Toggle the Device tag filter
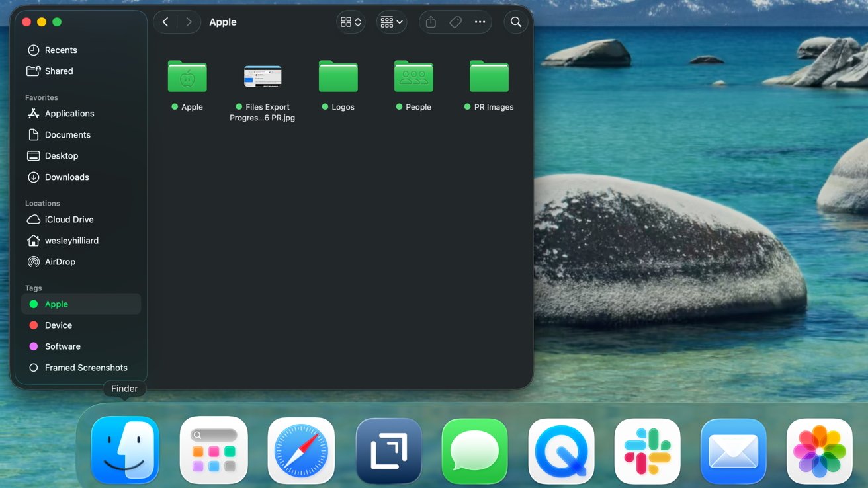The image size is (868, 488). [59, 325]
